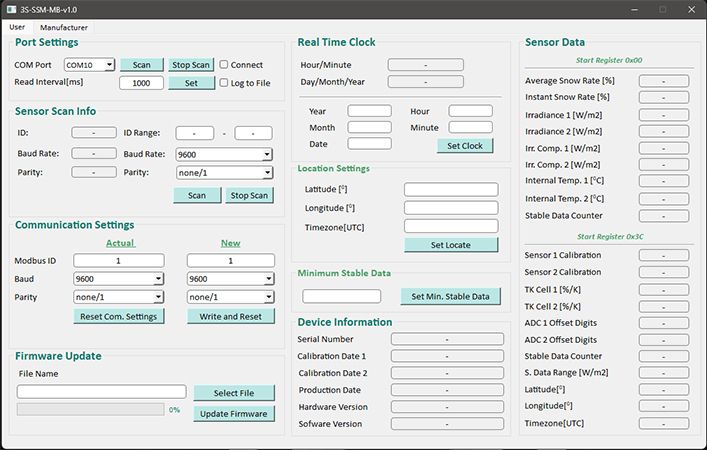The image size is (707, 450).
Task: Click the 0% firmware progress text
Action: [174, 410]
